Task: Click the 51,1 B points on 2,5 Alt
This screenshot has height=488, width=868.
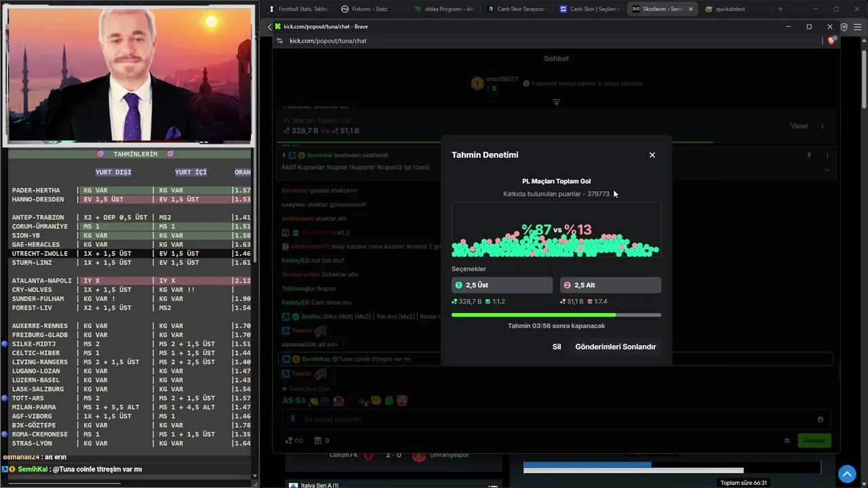Action: click(x=572, y=302)
